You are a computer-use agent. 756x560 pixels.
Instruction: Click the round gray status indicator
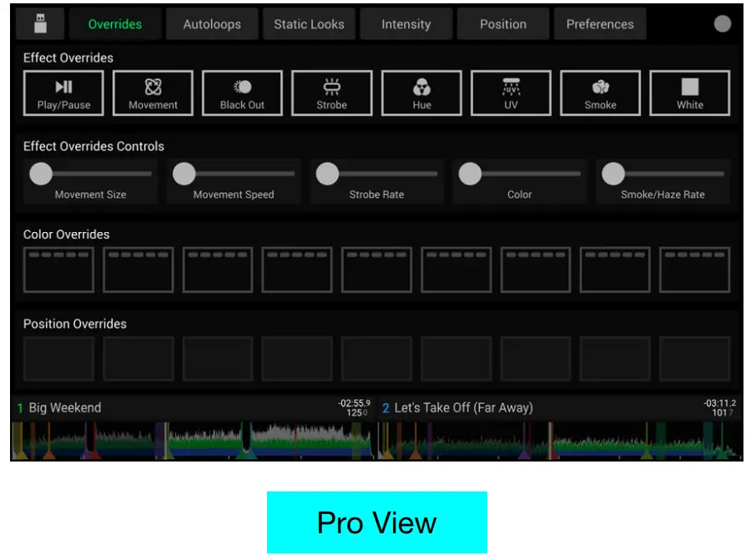[723, 23]
